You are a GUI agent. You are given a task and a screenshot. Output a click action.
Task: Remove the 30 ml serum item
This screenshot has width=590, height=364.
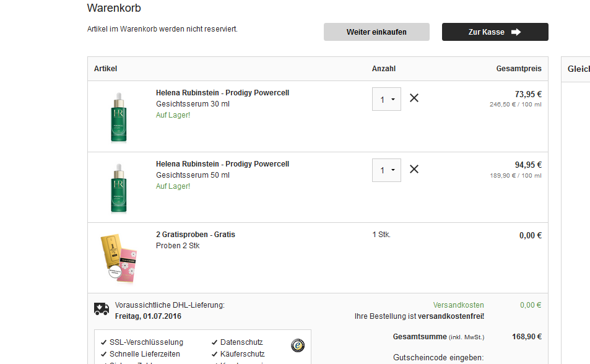[414, 98]
